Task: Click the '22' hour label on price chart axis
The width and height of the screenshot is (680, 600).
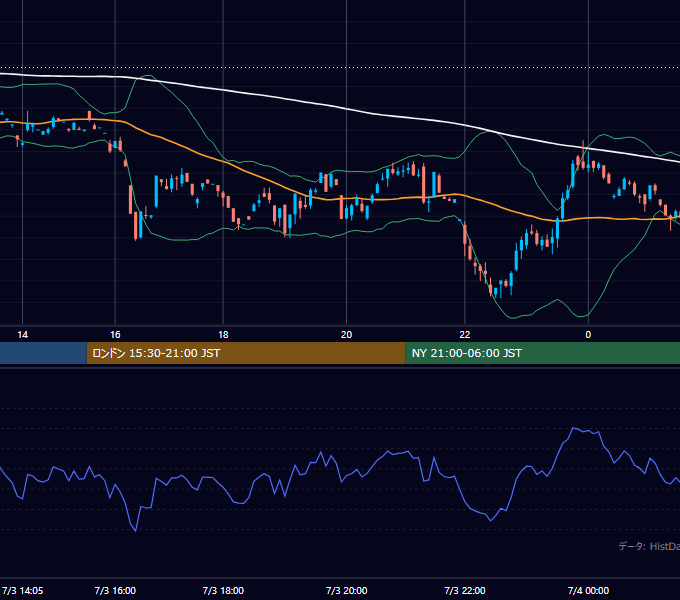Action: click(464, 335)
